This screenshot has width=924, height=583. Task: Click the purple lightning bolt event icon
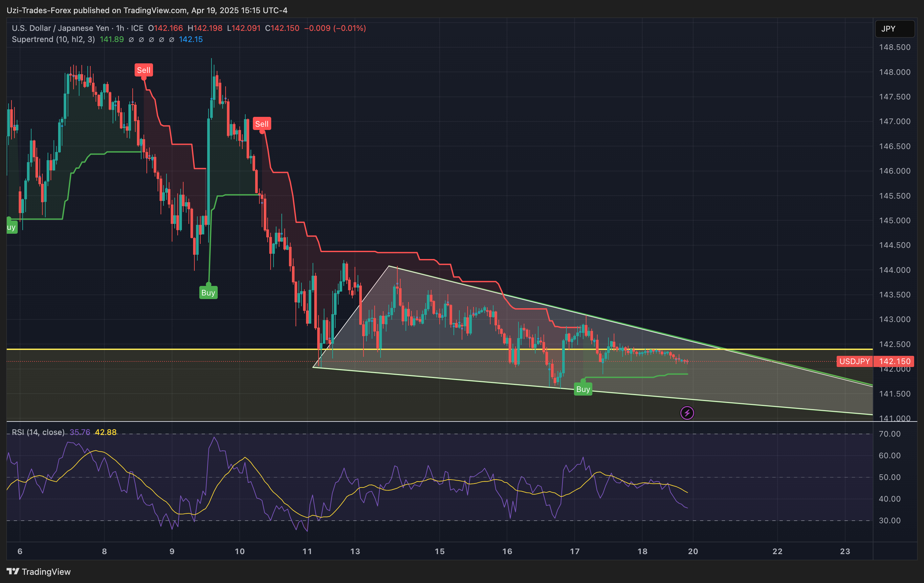[687, 413]
